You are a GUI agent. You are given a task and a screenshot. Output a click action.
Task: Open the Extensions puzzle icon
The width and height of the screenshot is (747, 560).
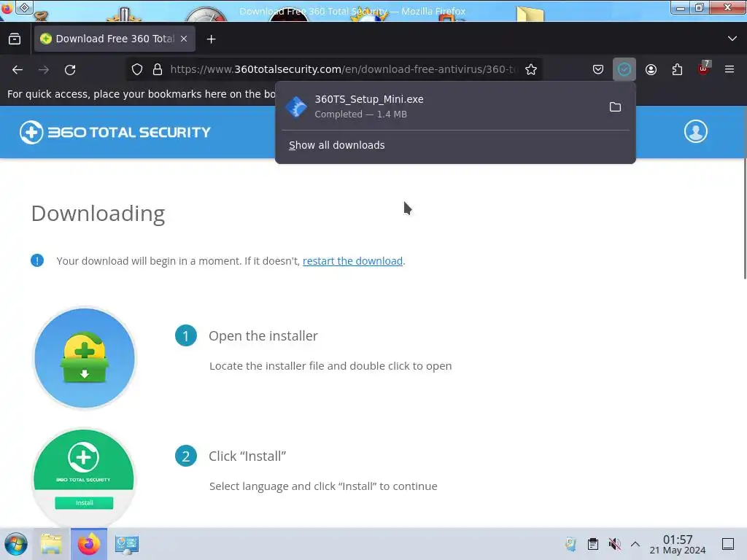677,69
